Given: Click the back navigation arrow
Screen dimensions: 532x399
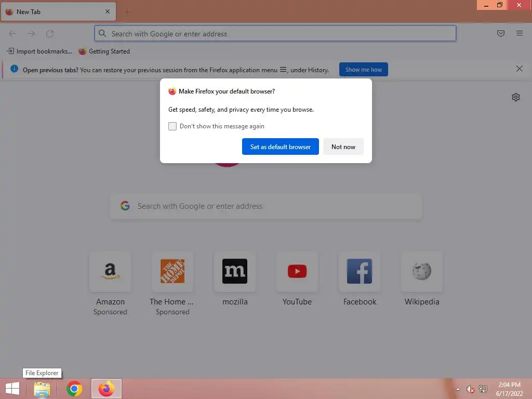Looking at the screenshot, I should click(12, 34).
